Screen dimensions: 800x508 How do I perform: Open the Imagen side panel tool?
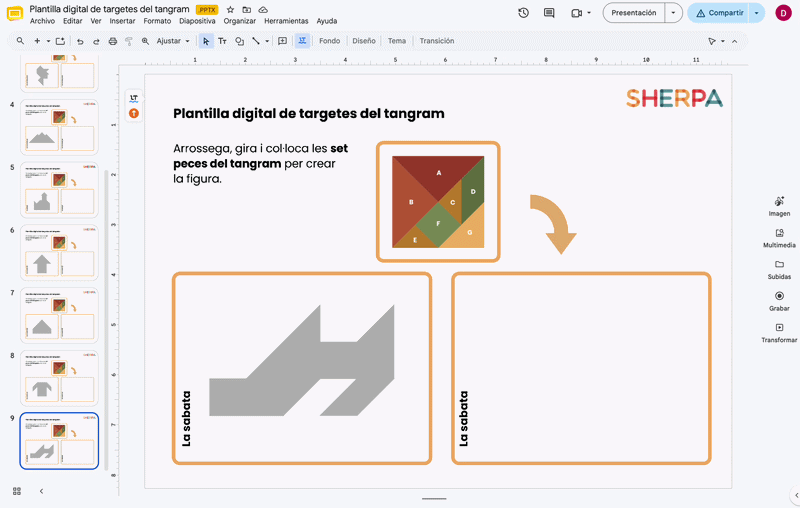779,206
